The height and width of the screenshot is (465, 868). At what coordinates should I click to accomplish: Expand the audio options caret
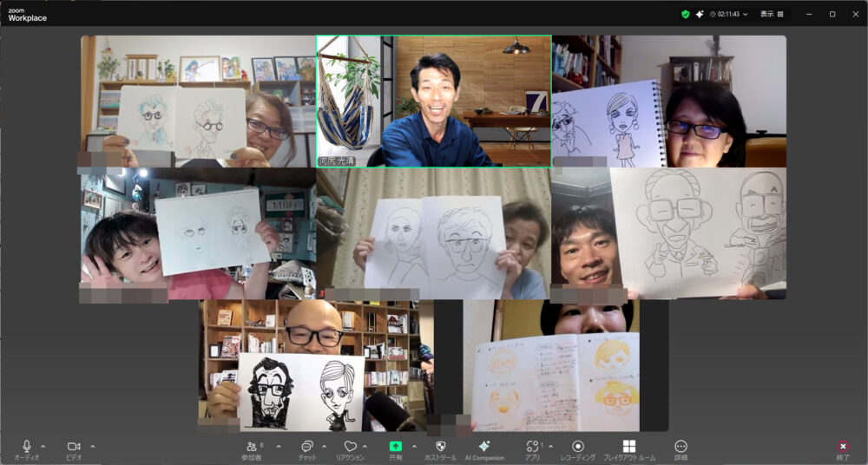[x=43, y=446]
